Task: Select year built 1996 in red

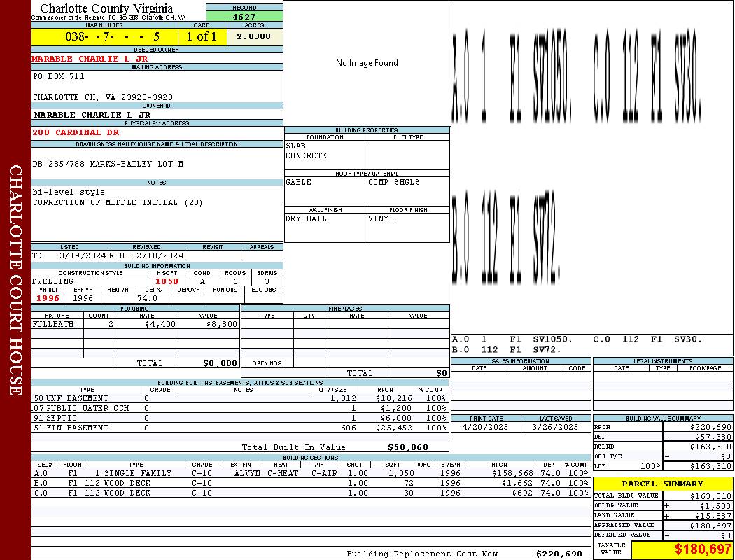Action: click(48, 298)
